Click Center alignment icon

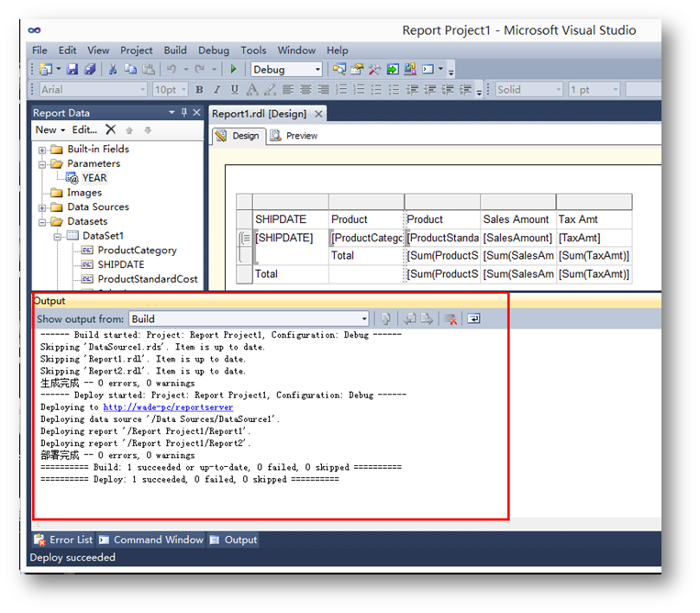click(306, 90)
